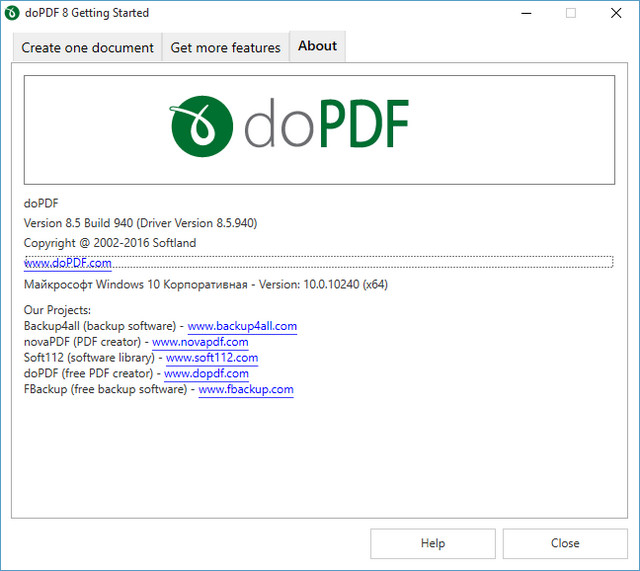Click the Windows 10 version info line
The width and height of the screenshot is (640, 571).
pyautogui.click(x=205, y=284)
